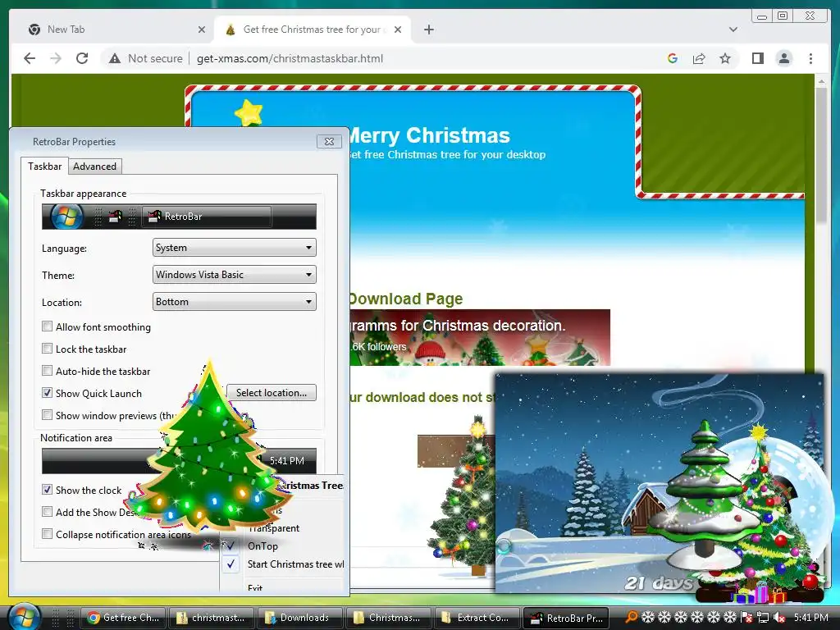Switch to the New Tab tab

click(x=112, y=30)
